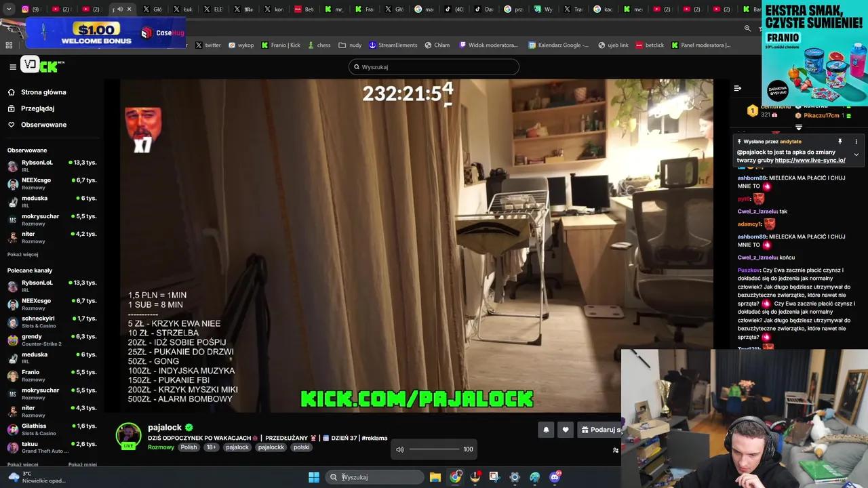
Task: Open the nudy bookmarks folder
Action: click(350, 45)
